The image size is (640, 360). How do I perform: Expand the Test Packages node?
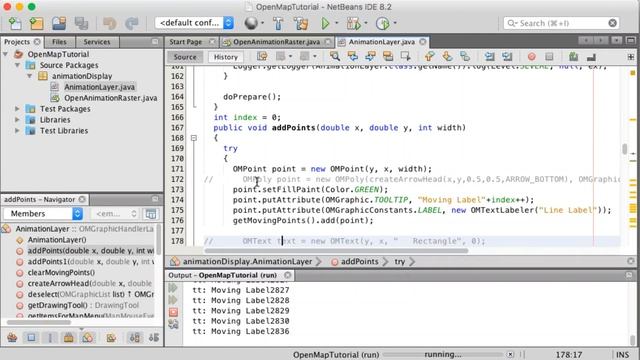coord(17,109)
